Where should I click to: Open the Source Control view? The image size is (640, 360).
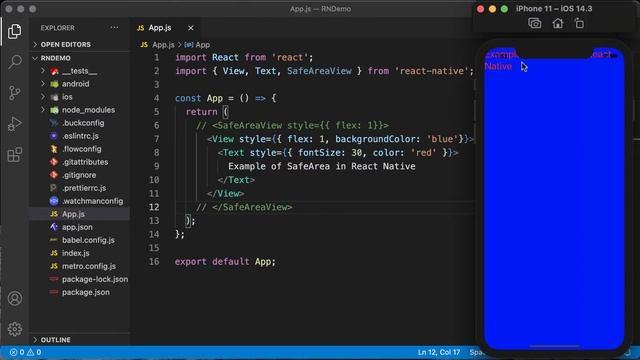[15, 93]
